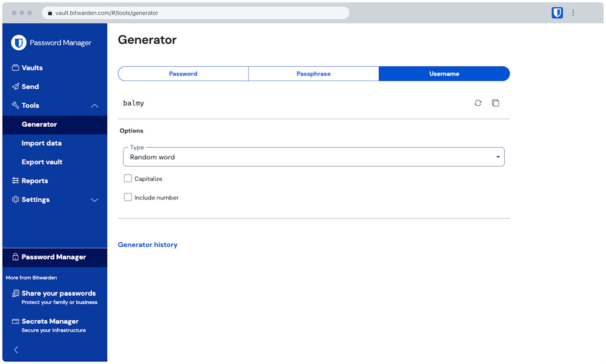Copy the generated username

(495, 103)
